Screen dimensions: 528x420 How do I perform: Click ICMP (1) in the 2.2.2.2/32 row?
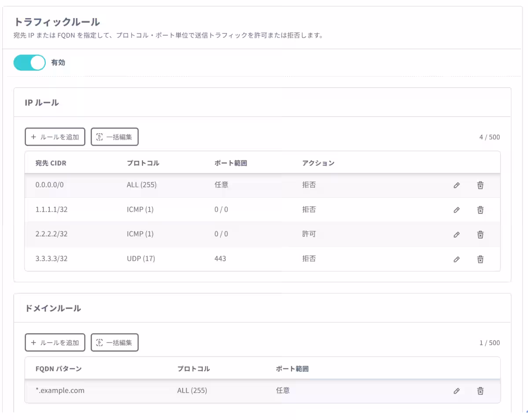coord(140,234)
